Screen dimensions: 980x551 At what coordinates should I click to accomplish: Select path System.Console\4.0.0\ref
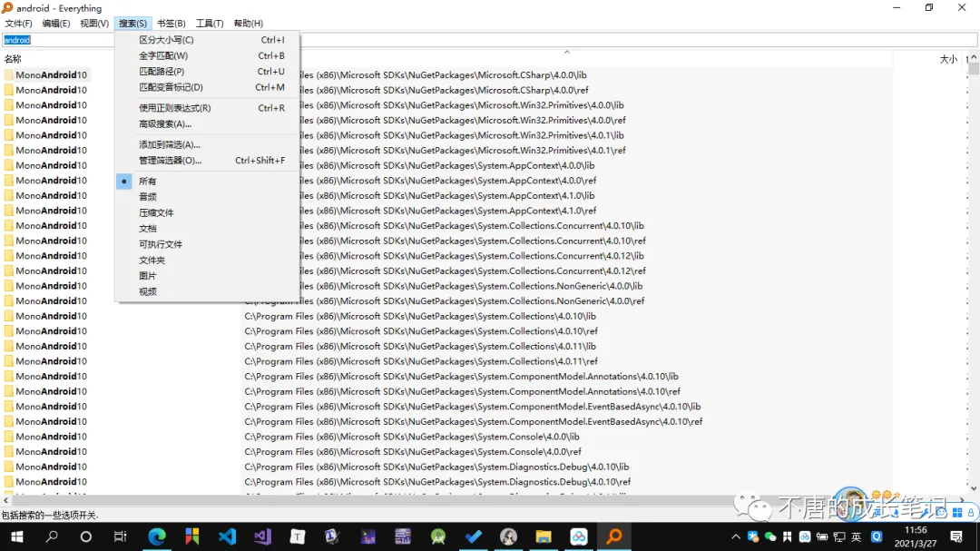coord(413,451)
